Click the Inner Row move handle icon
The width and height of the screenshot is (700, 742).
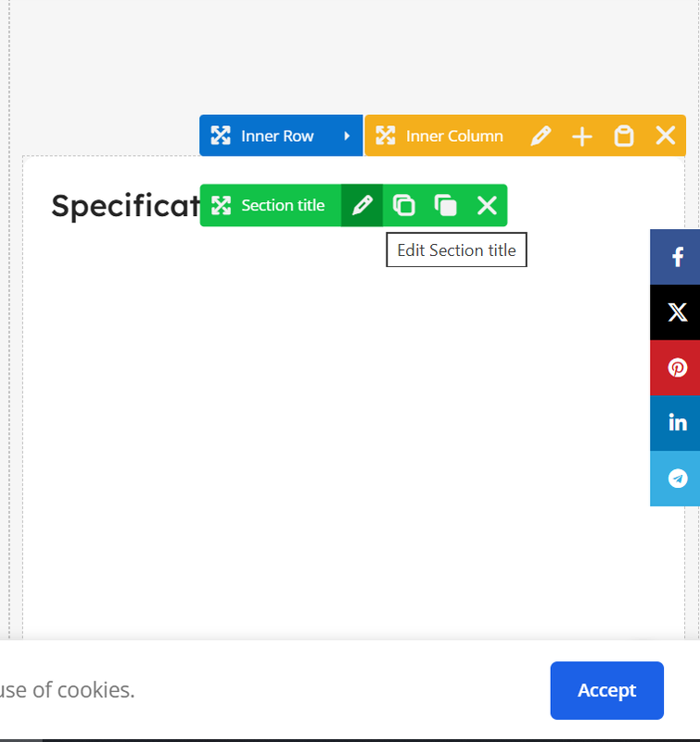pos(221,135)
